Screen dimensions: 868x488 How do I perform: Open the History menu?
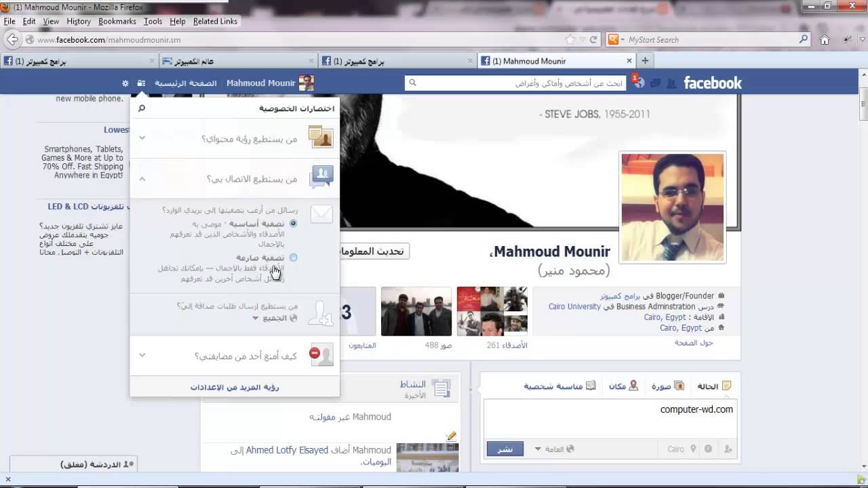[79, 21]
